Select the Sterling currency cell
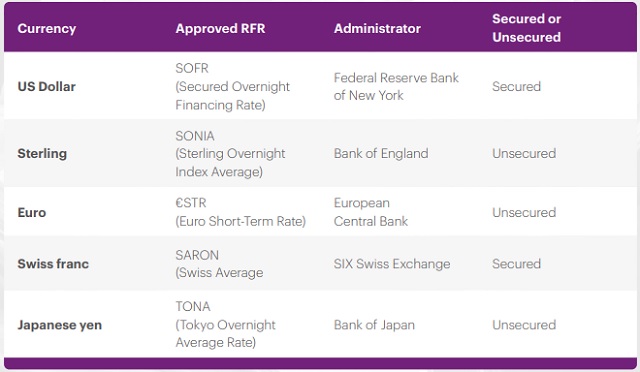Viewport: 640px width, 372px height. 42,154
